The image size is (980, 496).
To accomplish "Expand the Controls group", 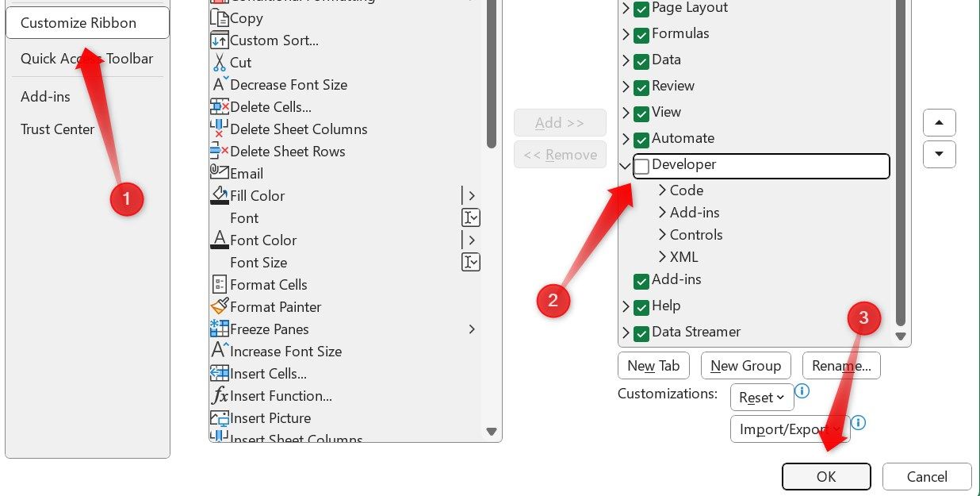I will pos(662,235).
